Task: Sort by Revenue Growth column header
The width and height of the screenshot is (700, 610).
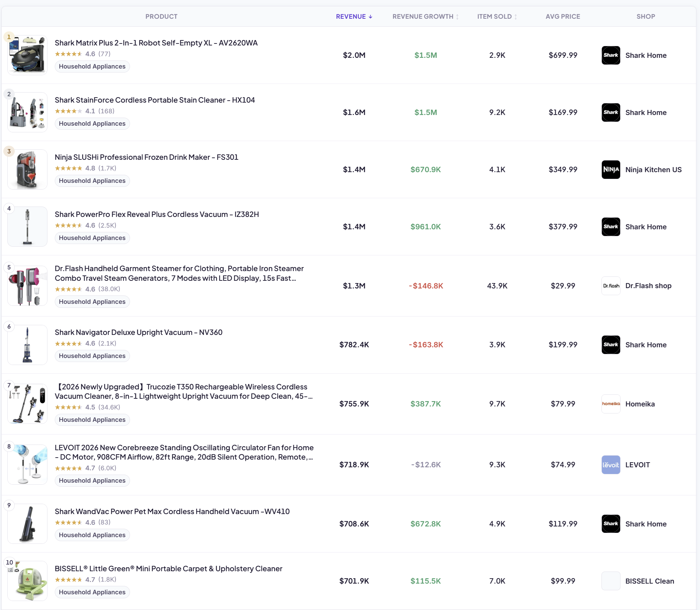Action: click(425, 16)
